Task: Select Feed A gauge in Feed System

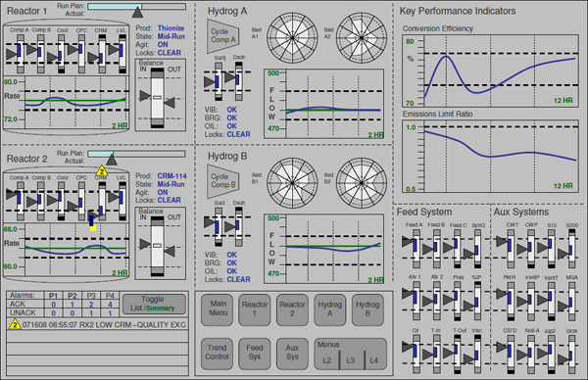Action: click(x=416, y=249)
